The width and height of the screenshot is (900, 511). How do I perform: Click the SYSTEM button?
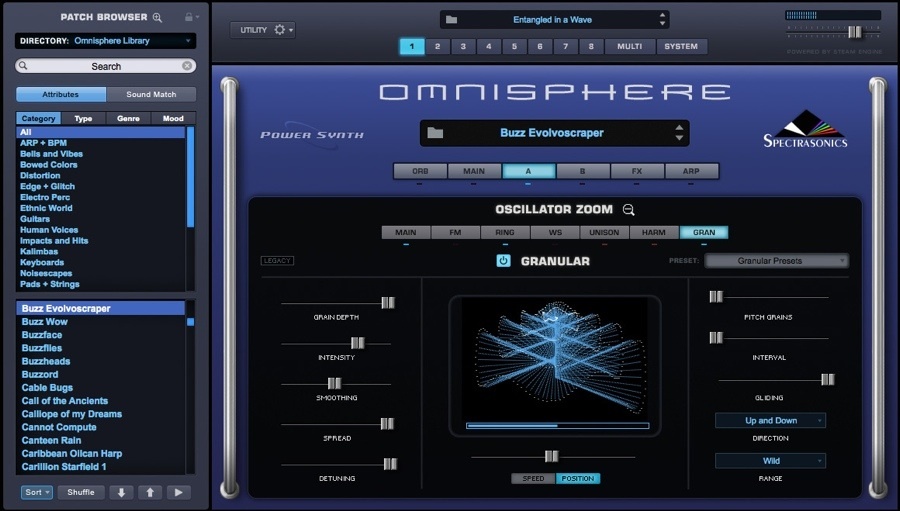pyautogui.click(x=681, y=47)
